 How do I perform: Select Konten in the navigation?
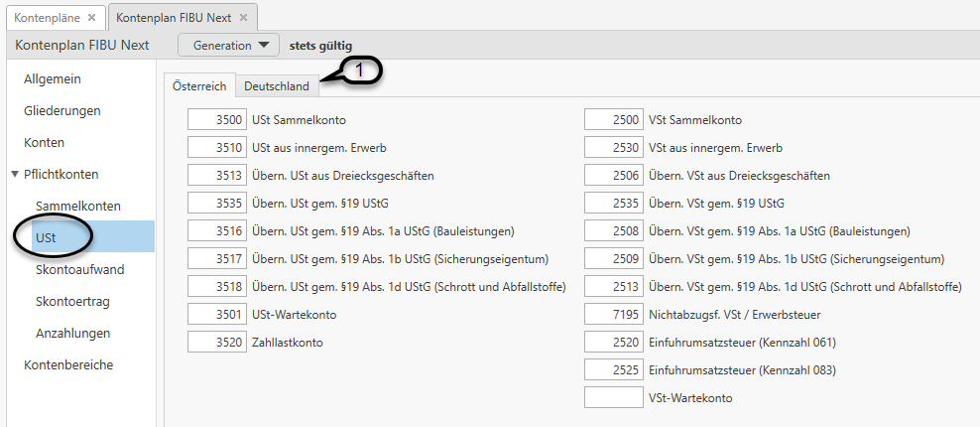pos(45,143)
